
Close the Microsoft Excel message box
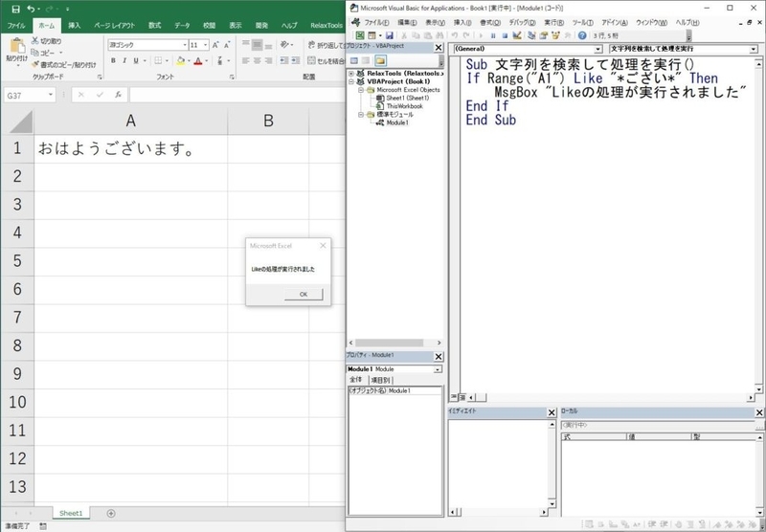coord(323,246)
